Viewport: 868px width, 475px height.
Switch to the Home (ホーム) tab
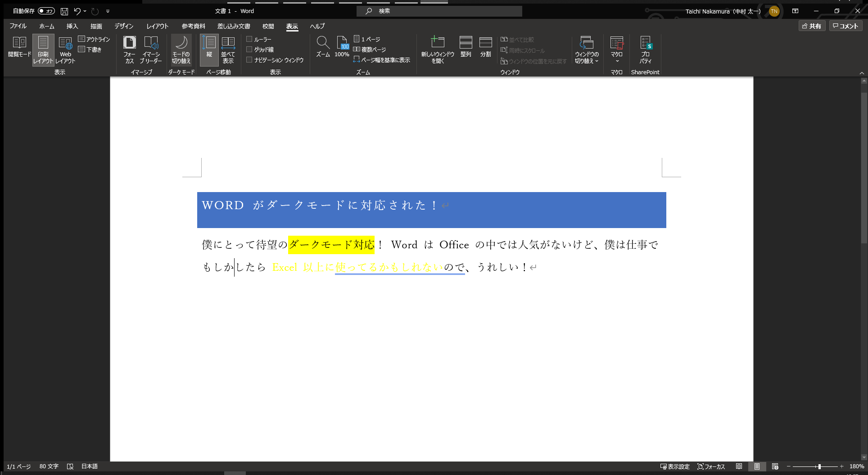pos(47,26)
